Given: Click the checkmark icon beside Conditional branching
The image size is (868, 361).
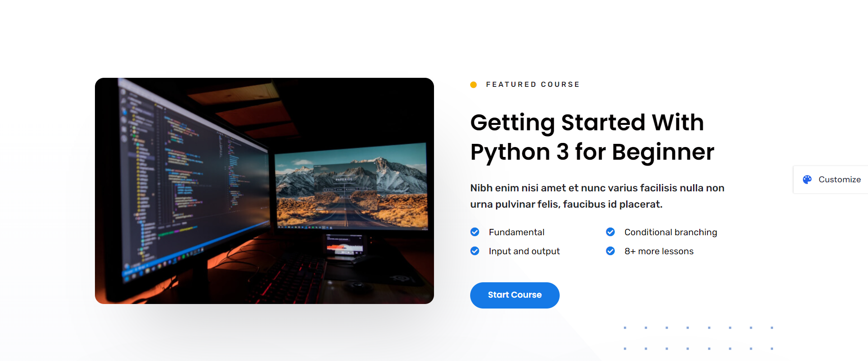Looking at the screenshot, I should [610, 232].
